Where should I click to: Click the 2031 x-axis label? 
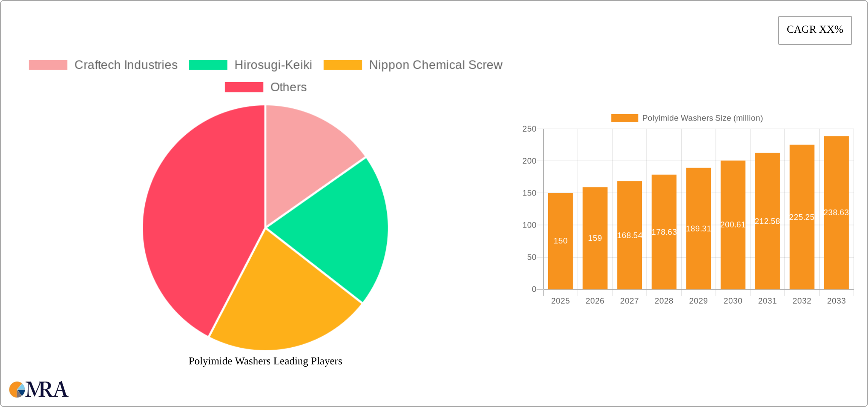pos(767,301)
